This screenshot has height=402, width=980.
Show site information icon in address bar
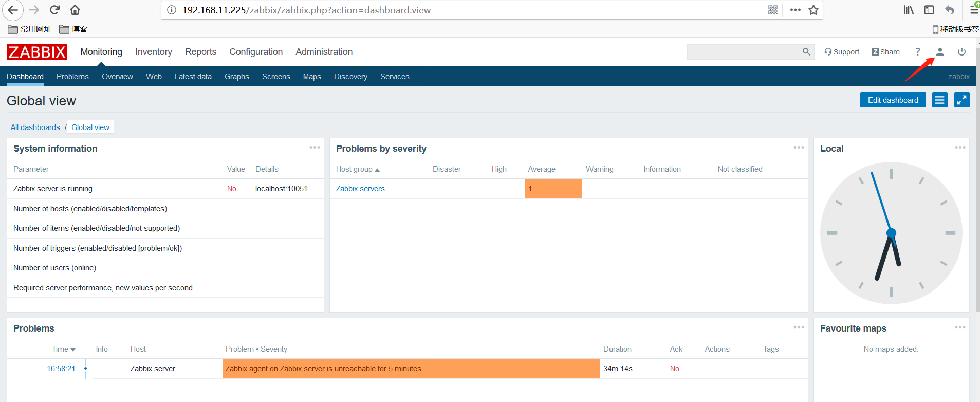[172, 10]
